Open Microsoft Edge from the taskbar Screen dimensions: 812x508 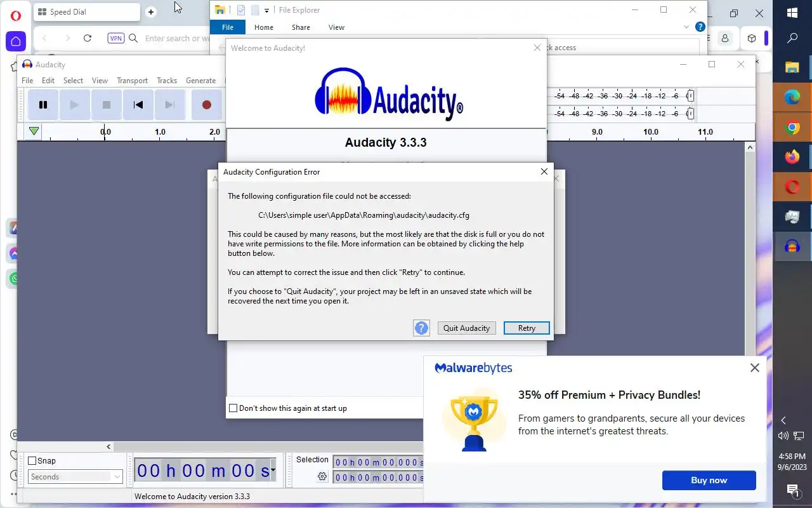(792, 97)
